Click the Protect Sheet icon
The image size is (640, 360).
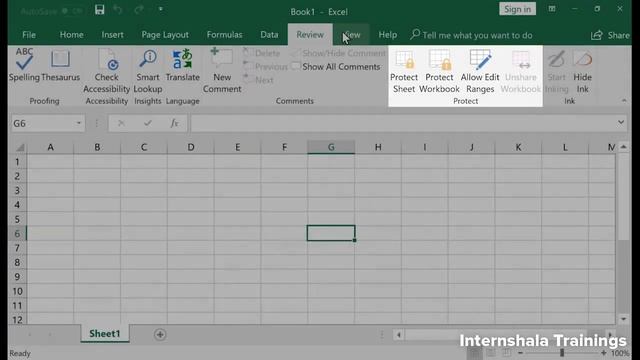click(404, 60)
